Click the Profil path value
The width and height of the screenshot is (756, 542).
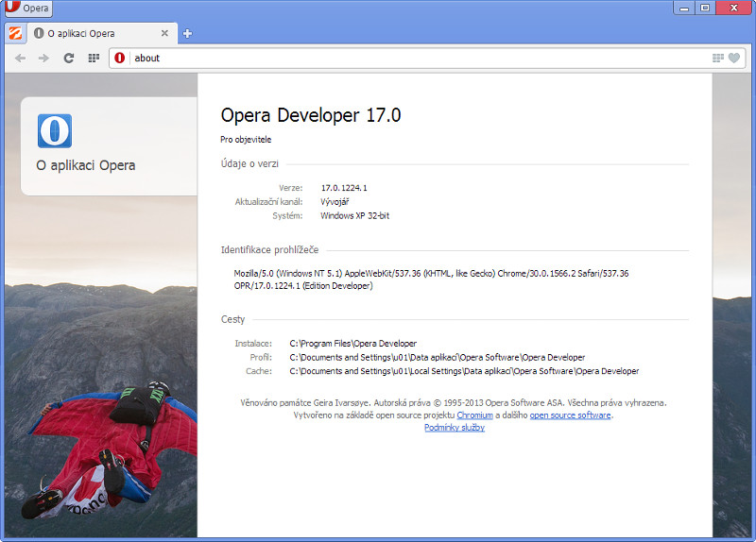438,358
